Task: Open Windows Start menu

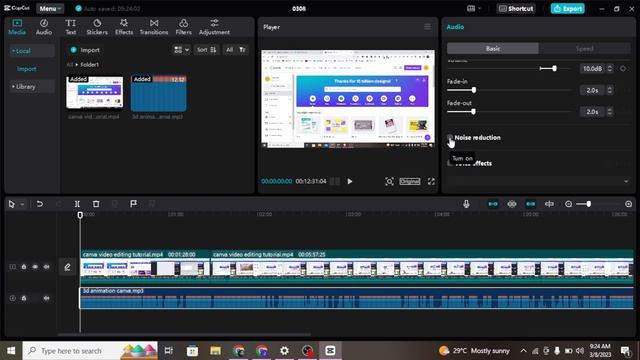Action: coord(11,351)
